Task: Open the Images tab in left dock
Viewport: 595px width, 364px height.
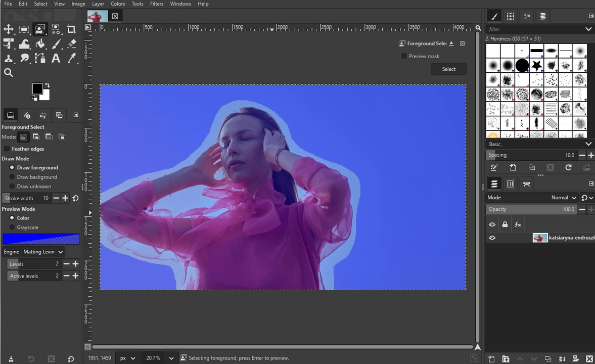Action: pyautogui.click(x=59, y=115)
